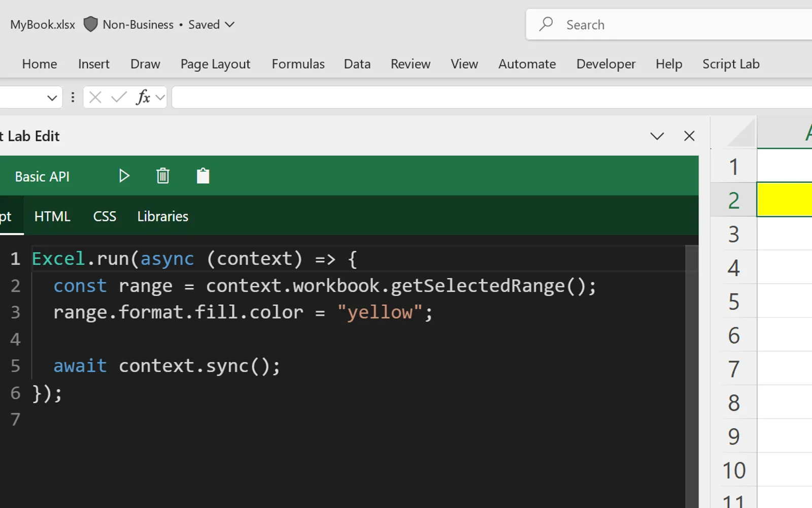Switch to the View tab
Screen dimensions: 812x508
[x=464, y=64]
